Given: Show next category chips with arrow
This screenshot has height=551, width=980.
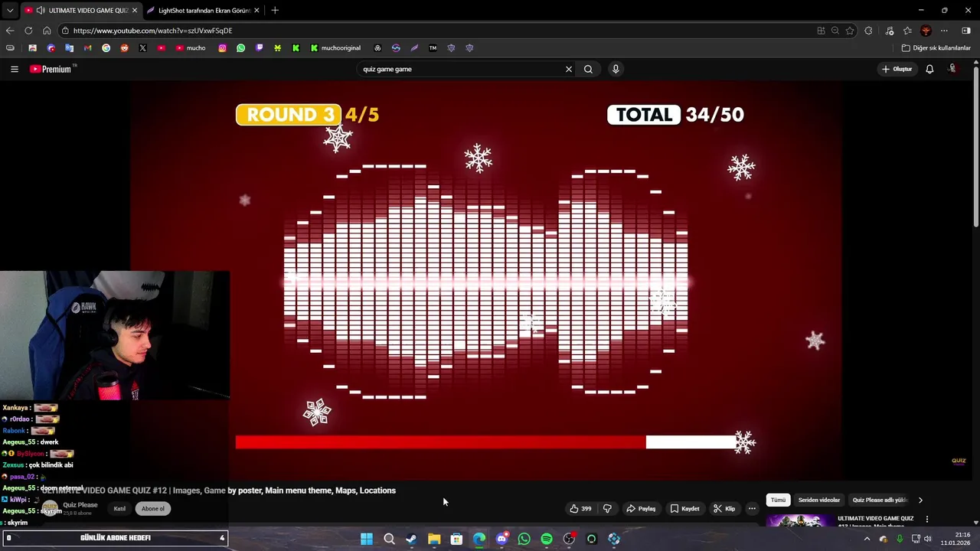Looking at the screenshot, I should 920,500.
